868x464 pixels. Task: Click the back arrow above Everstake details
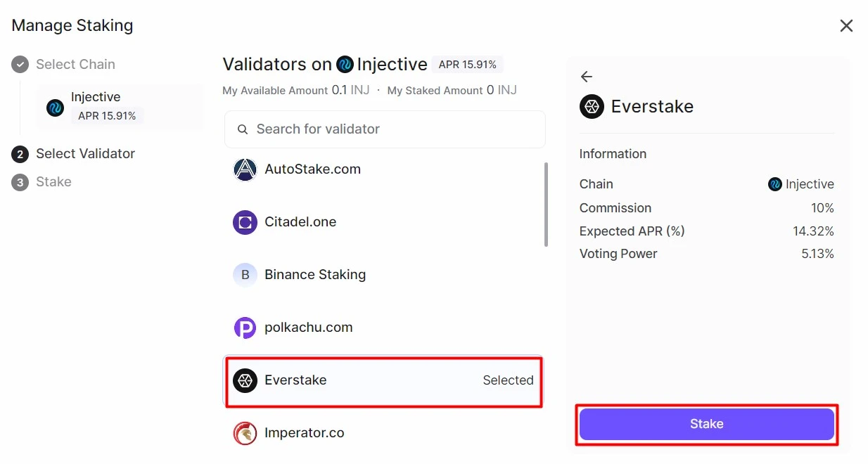click(586, 77)
